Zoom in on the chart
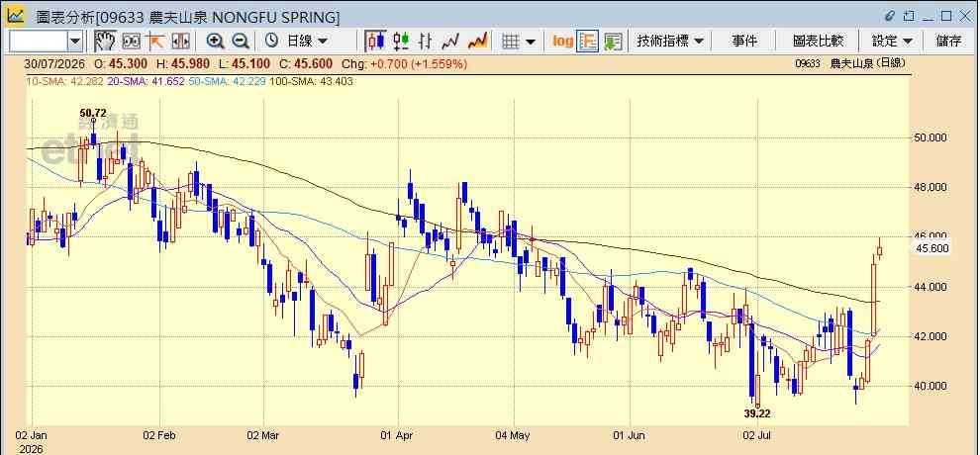 click(x=215, y=42)
